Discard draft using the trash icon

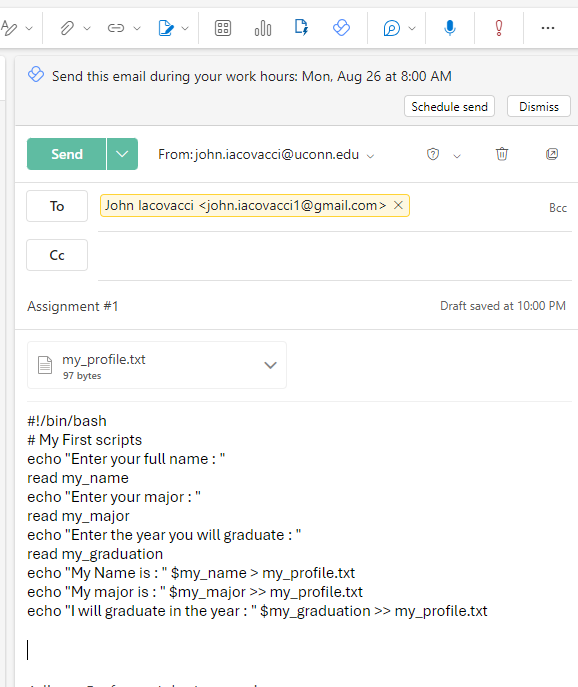tap(502, 154)
